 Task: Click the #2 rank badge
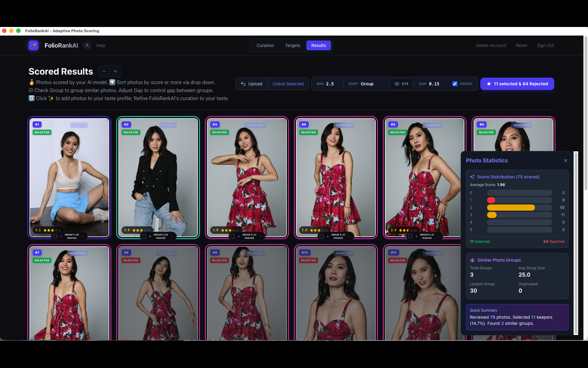pos(126,124)
